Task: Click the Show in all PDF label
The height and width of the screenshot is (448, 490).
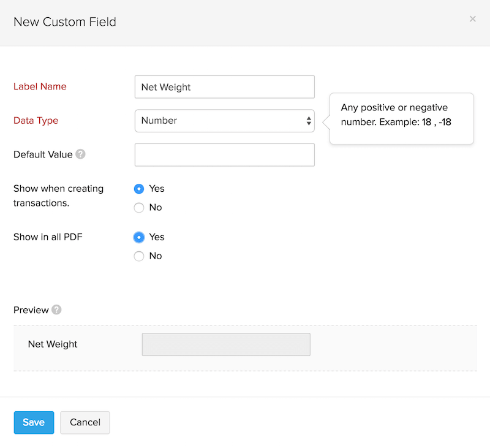Action: pyautogui.click(x=47, y=237)
